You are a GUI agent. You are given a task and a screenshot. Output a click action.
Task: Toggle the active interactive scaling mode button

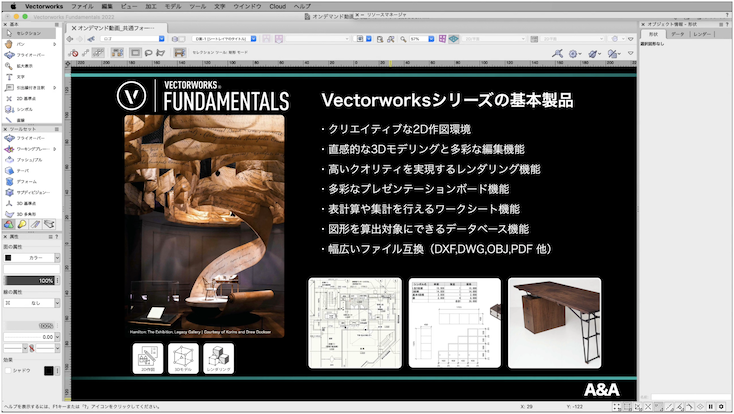(98, 52)
